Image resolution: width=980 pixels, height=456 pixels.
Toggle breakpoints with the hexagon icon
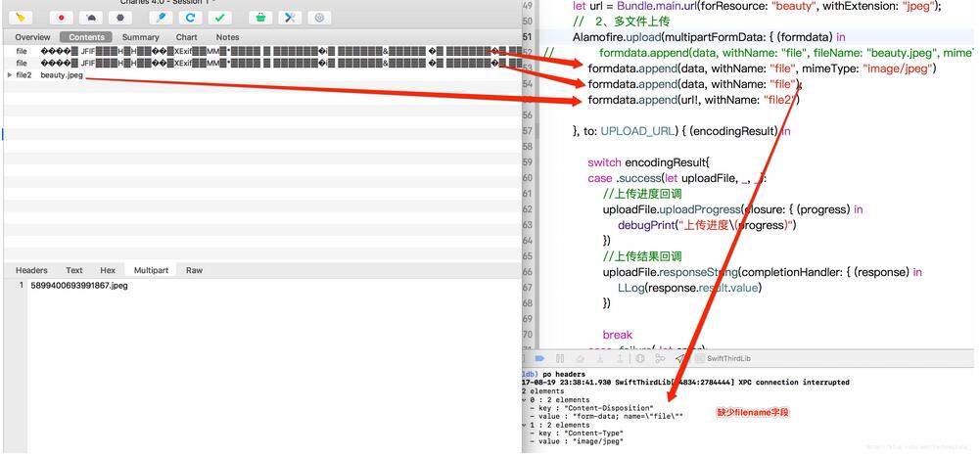119,17
